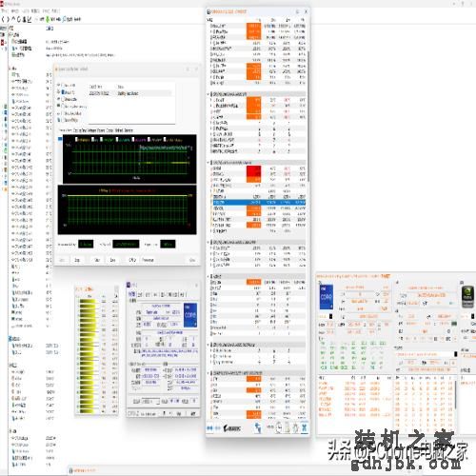Open the AIDA64 first menu bar item
Image resolution: width=476 pixels, height=476 pixels.
(5, 11)
